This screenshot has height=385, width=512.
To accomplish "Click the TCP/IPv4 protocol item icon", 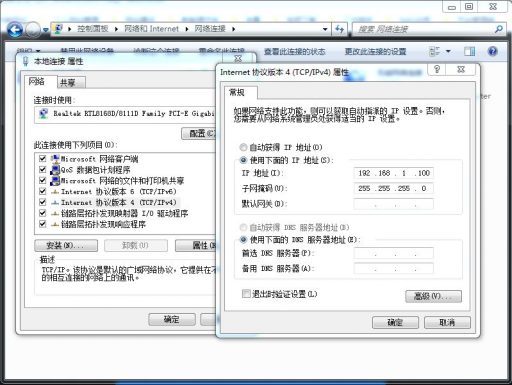I will pos(55,203).
